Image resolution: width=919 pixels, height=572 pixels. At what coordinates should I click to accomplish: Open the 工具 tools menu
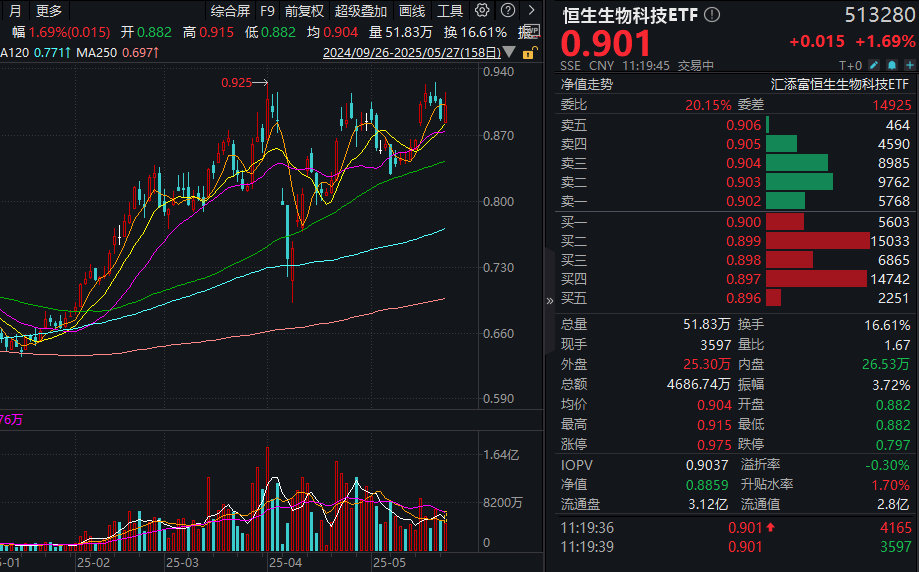(450, 11)
